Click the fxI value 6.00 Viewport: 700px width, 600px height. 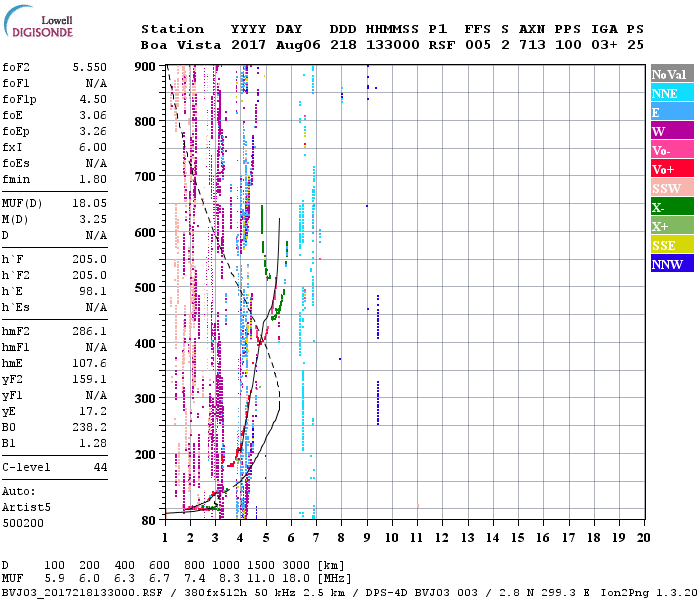pyautogui.click(x=93, y=147)
